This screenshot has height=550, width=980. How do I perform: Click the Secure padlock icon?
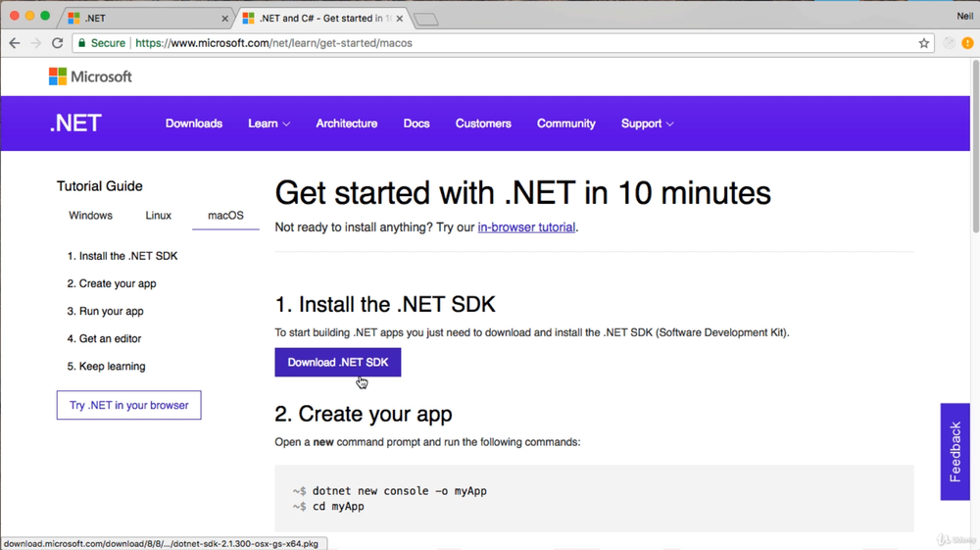pyautogui.click(x=82, y=43)
